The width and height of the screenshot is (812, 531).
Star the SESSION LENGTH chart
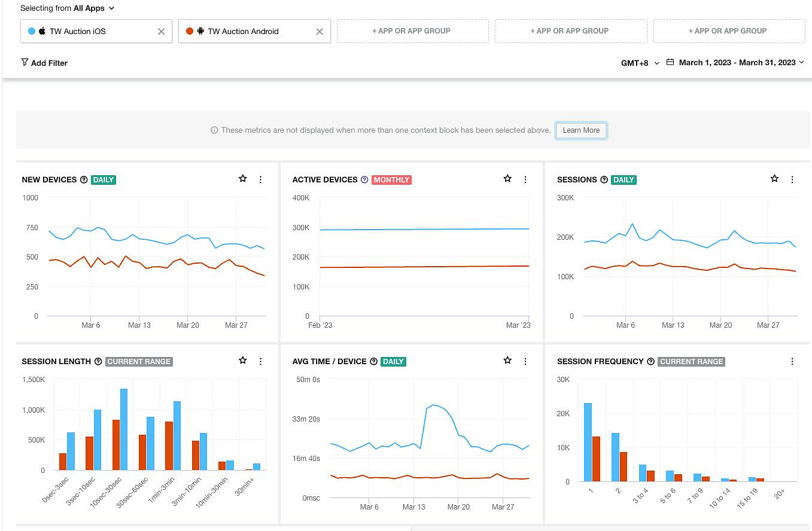[x=243, y=361]
